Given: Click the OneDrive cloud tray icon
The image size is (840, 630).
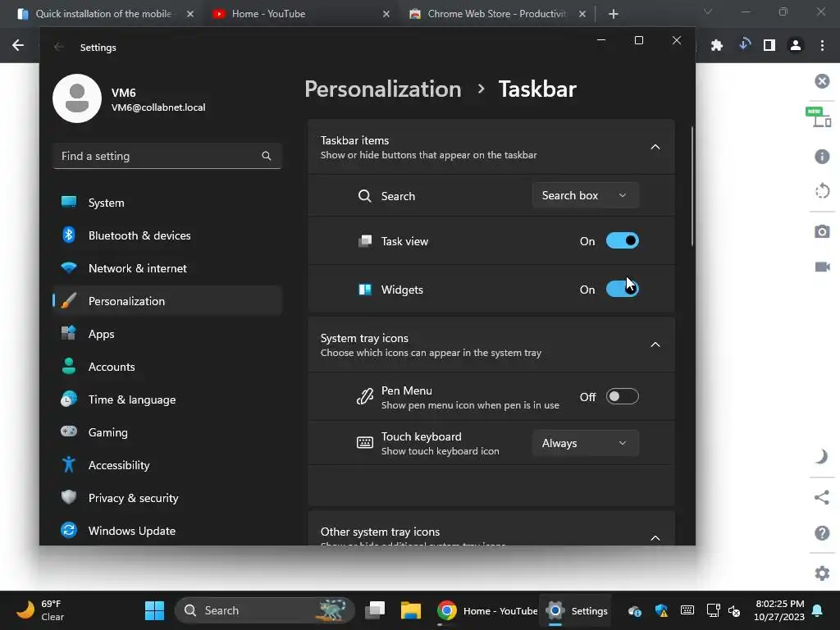Looking at the screenshot, I should point(635,610).
